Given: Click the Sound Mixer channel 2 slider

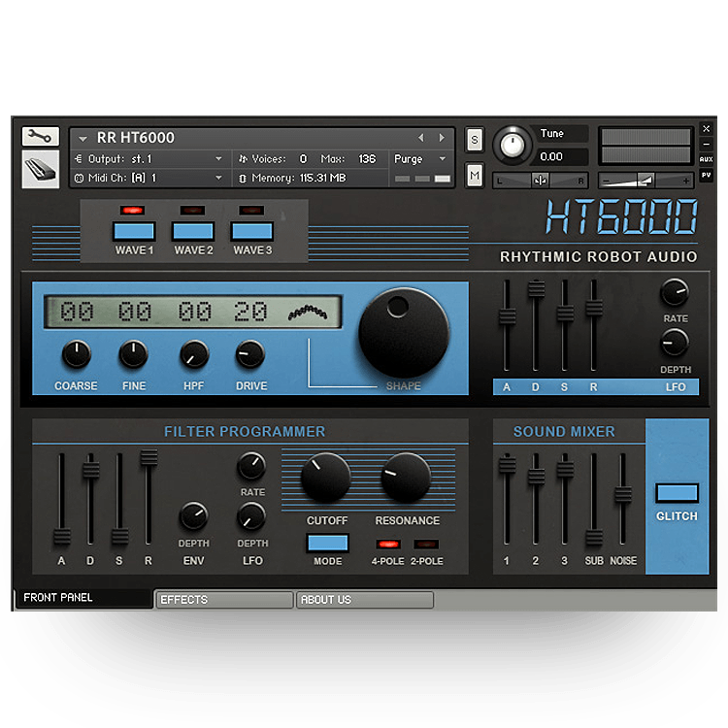Looking at the screenshot, I should point(536,477).
